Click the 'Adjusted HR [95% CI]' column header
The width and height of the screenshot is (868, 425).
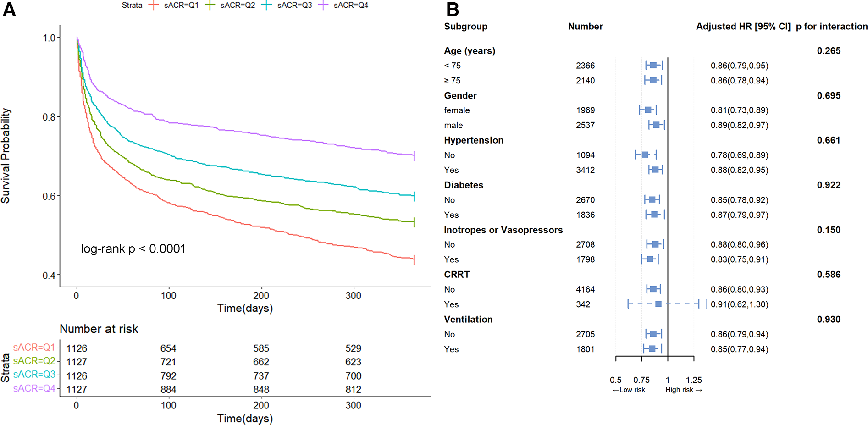pyautogui.click(x=743, y=27)
